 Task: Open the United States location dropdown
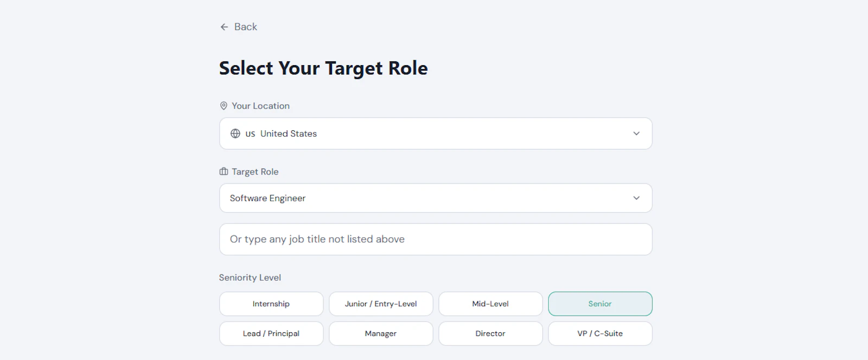[436, 134]
